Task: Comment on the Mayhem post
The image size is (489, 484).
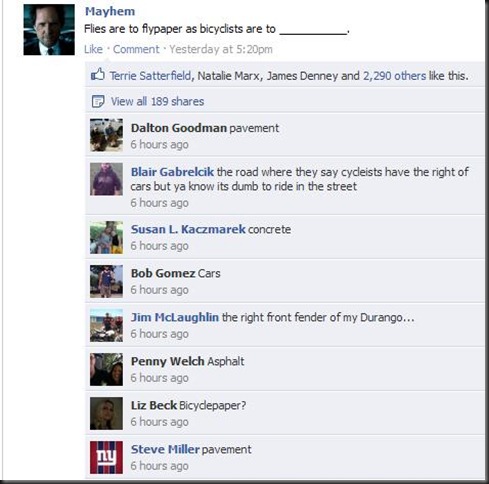Action: tap(136, 49)
